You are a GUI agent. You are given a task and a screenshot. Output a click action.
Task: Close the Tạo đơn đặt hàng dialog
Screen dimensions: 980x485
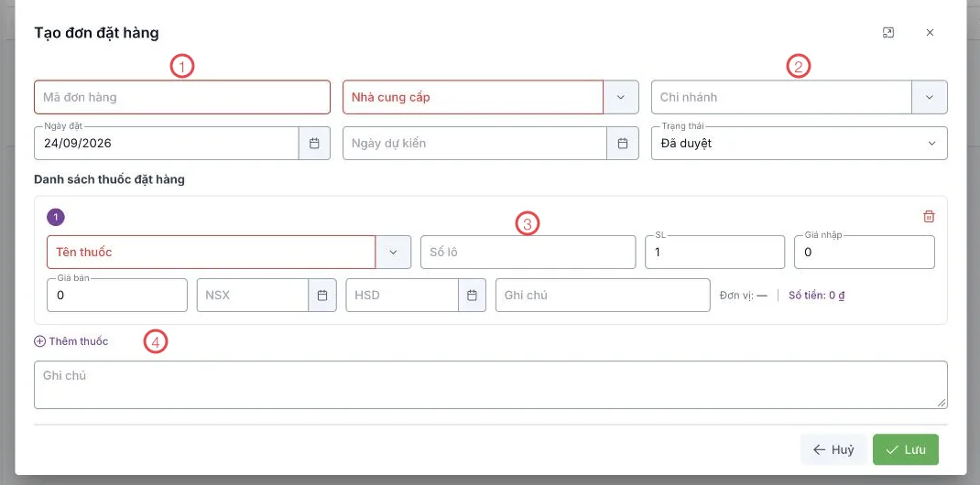tap(930, 33)
